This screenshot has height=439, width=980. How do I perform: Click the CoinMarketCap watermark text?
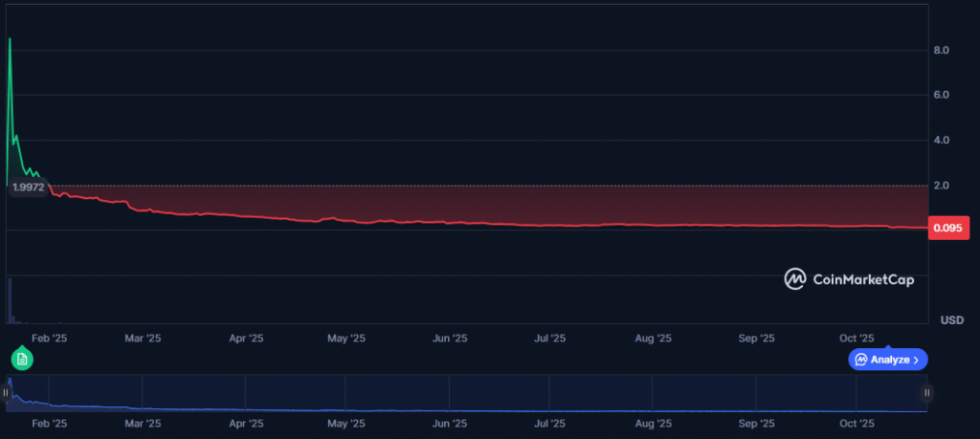tap(862, 280)
